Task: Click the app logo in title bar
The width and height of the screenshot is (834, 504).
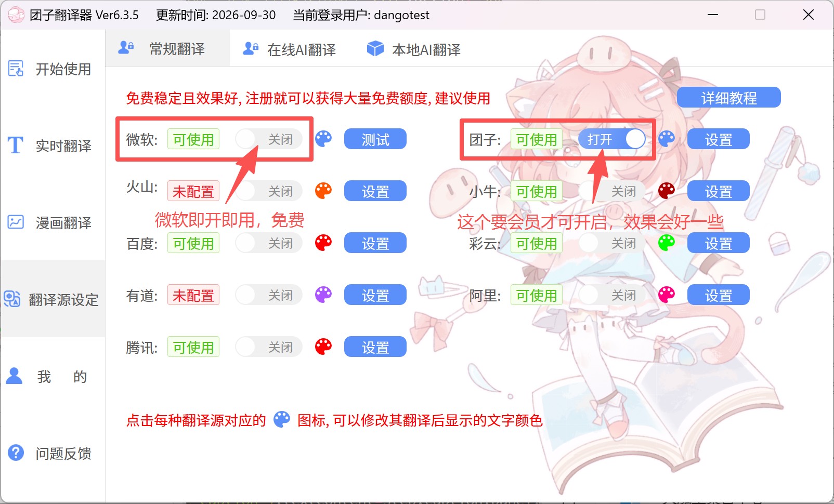Action: click(16, 15)
